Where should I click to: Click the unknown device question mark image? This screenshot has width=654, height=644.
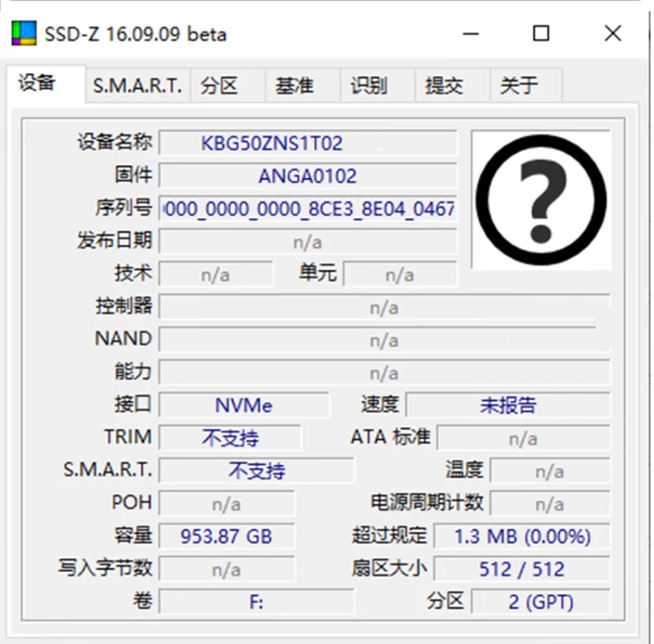[x=540, y=200]
